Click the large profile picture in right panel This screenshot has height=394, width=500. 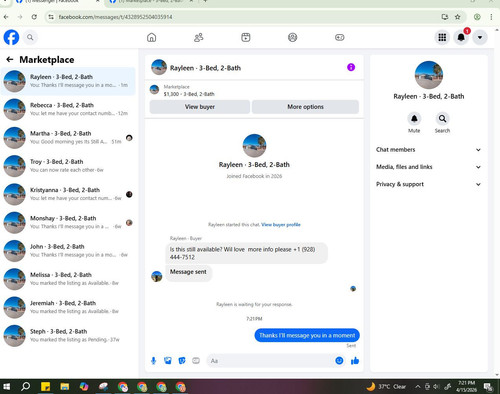[429, 75]
